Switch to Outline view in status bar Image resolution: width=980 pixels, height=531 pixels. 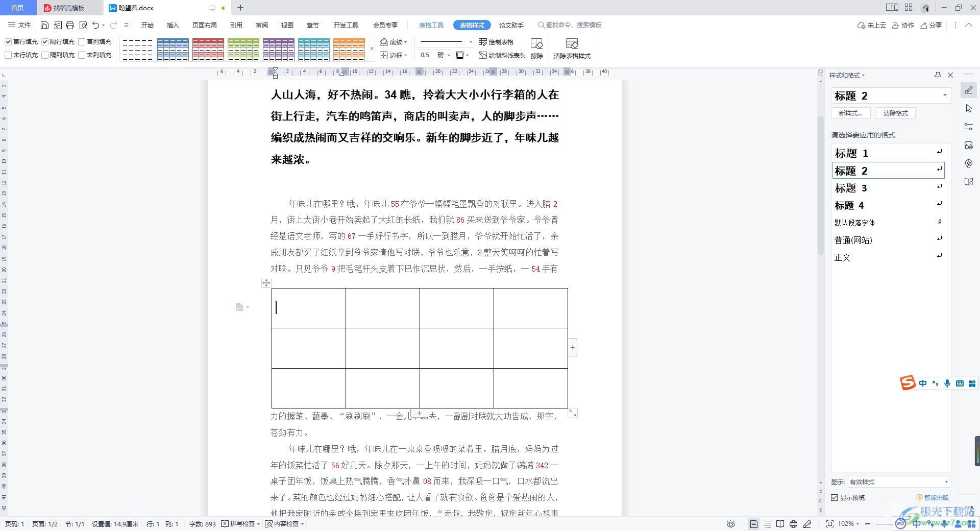click(x=767, y=524)
